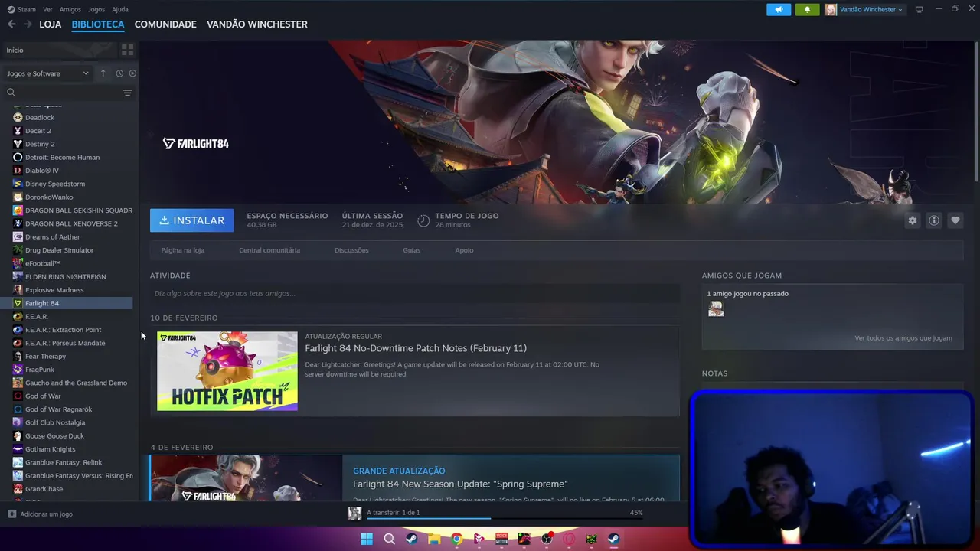Click the Início library home button
Screen dimensions: 980x551
(60, 50)
